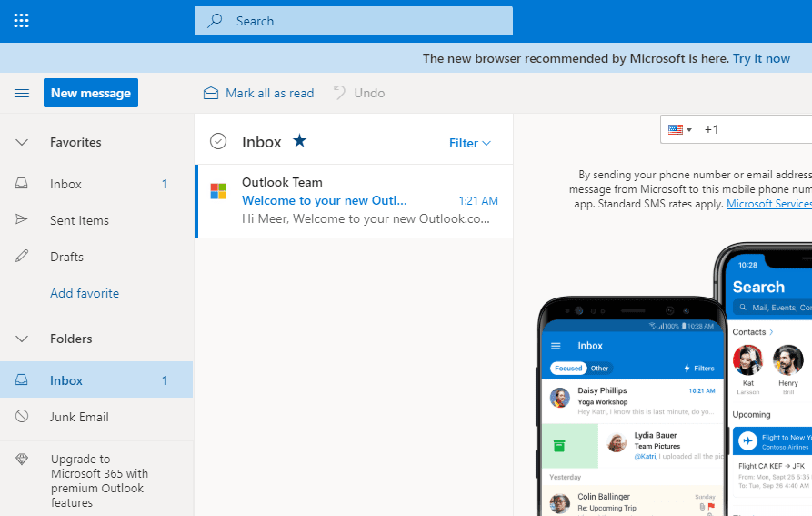Click the Inbox title in message list
The height and width of the screenshot is (516, 812).
click(x=262, y=142)
